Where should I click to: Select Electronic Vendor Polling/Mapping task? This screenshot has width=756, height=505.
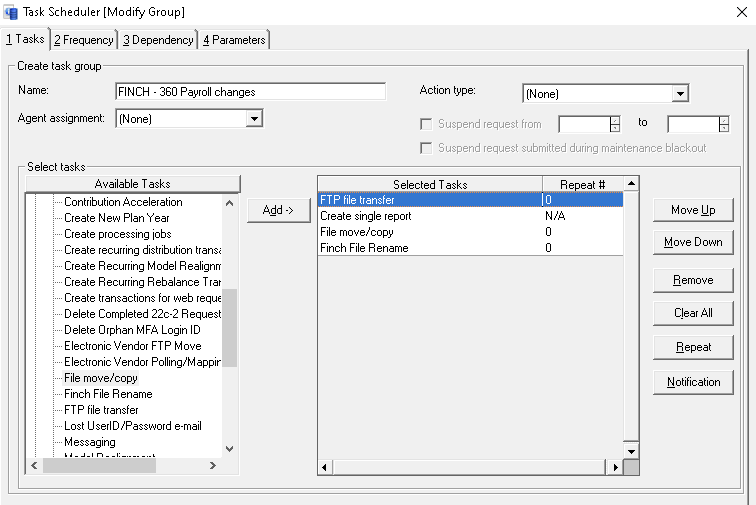click(x=142, y=362)
